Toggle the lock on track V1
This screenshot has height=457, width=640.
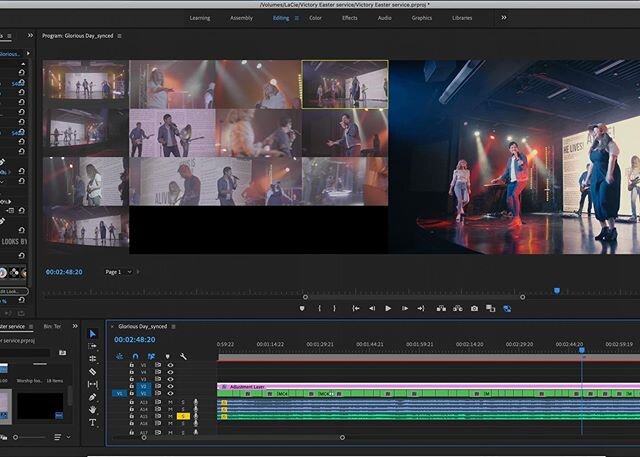132,394
